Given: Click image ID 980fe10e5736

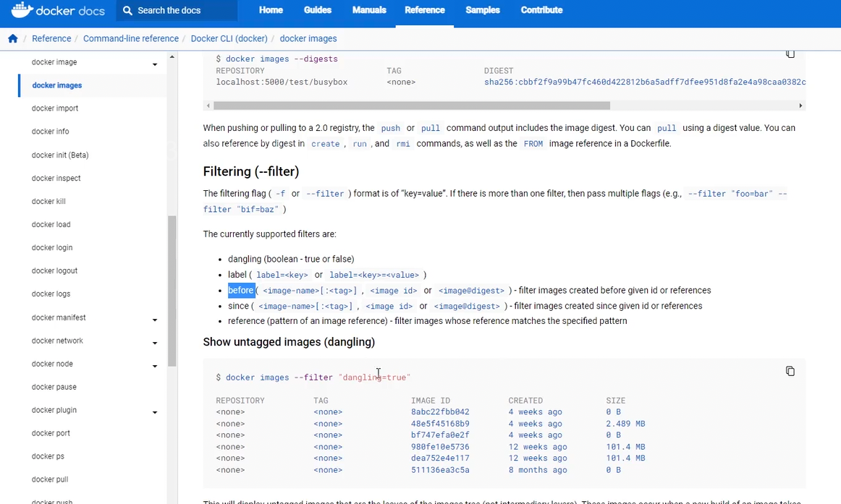Looking at the screenshot, I should click(440, 447).
